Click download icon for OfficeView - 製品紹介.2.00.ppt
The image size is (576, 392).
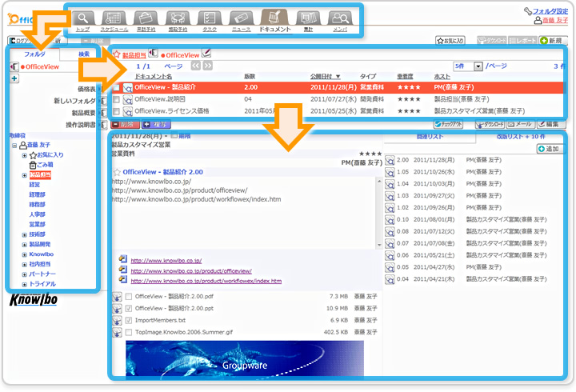117,309
